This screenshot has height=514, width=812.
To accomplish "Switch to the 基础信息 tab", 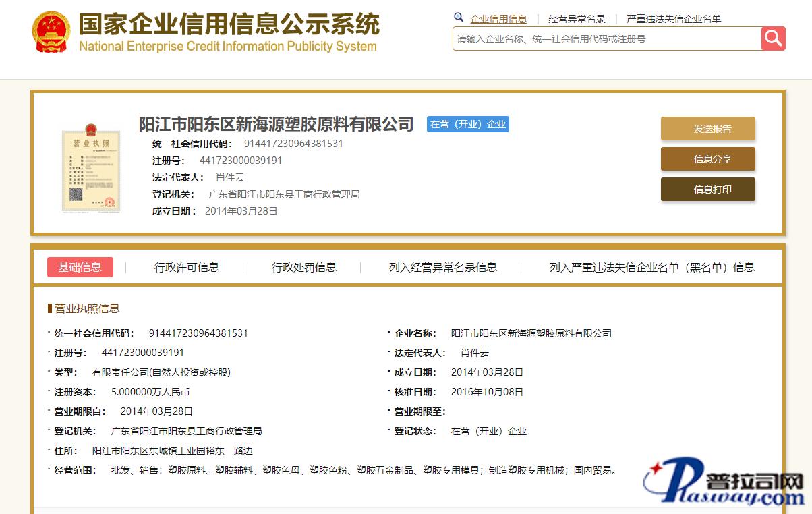I will click(x=80, y=267).
